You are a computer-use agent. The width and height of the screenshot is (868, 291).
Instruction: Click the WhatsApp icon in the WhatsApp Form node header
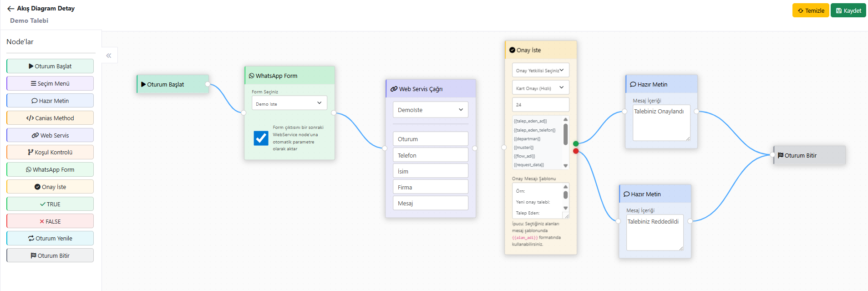(251, 76)
